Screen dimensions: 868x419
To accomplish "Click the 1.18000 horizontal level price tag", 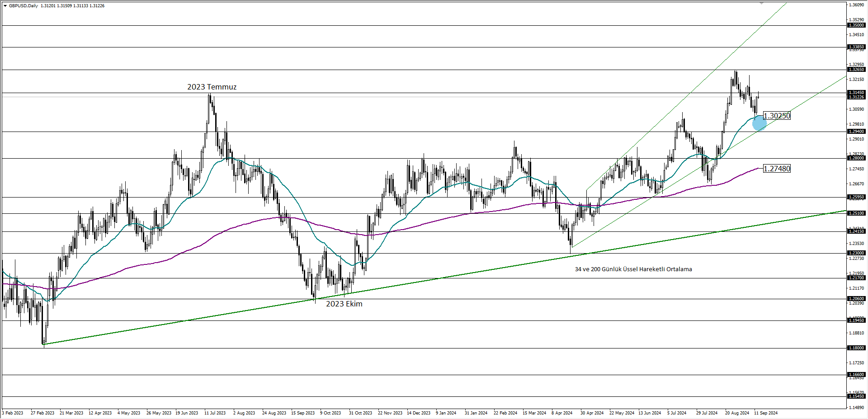I will pyautogui.click(x=856, y=348).
